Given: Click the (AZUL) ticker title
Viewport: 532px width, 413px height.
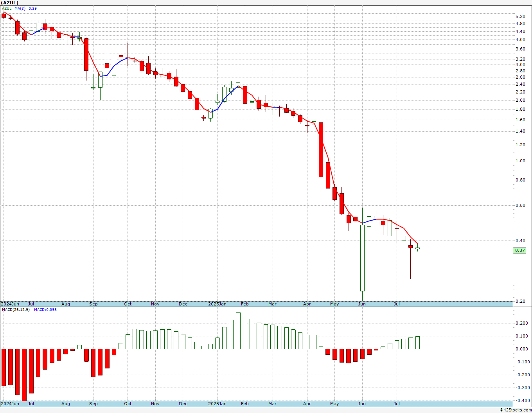Looking at the screenshot, I should (x=10, y=3).
